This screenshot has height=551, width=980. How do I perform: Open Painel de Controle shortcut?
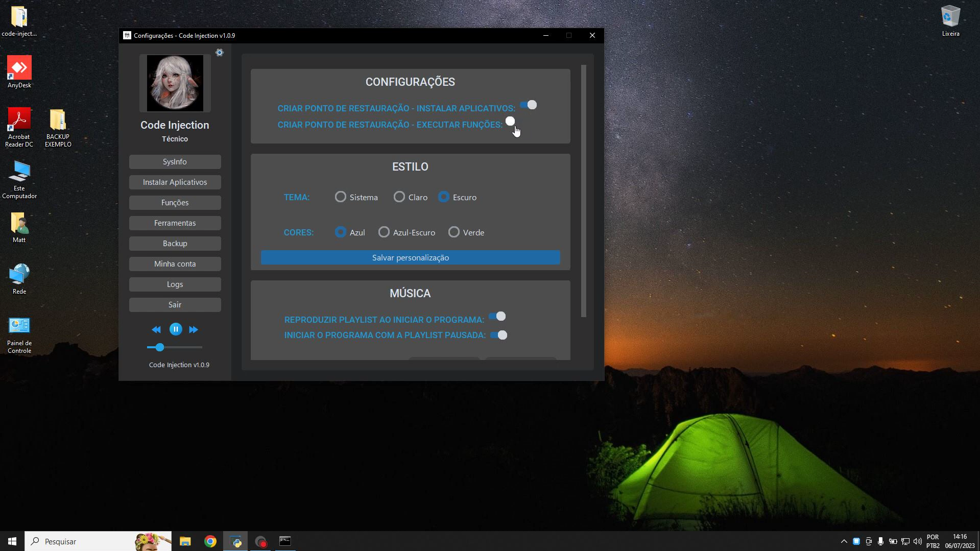[x=19, y=335]
